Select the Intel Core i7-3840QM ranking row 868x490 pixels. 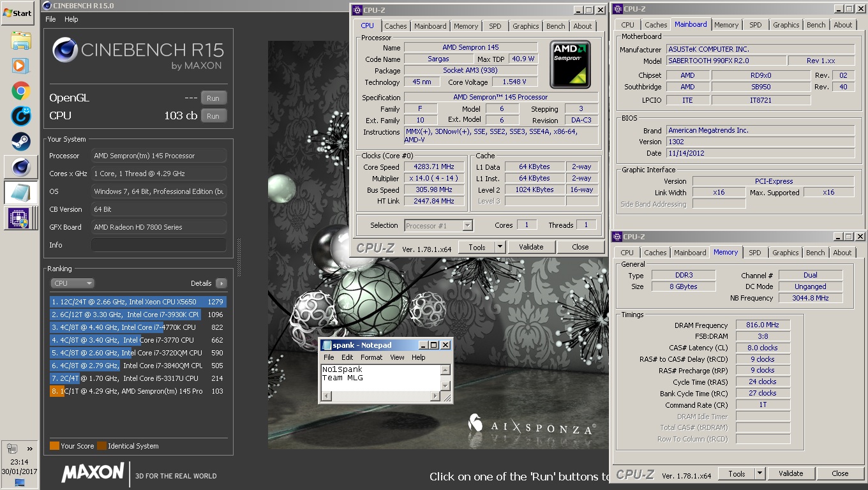[138, 366]
